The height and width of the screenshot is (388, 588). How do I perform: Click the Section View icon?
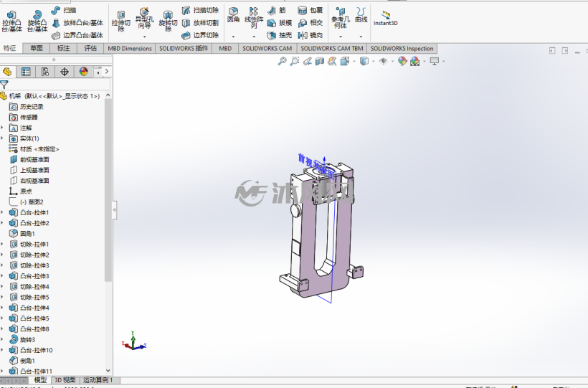point(320,61)
